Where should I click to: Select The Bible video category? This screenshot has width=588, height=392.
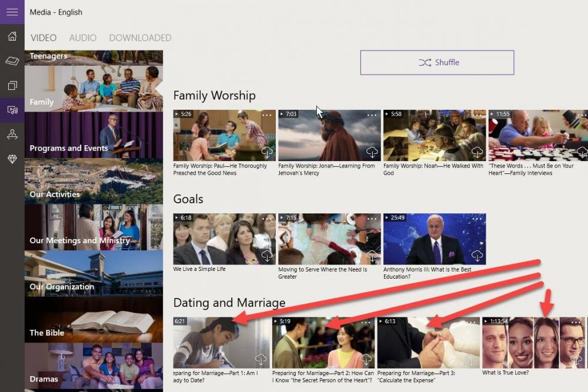tap(93, 320)
